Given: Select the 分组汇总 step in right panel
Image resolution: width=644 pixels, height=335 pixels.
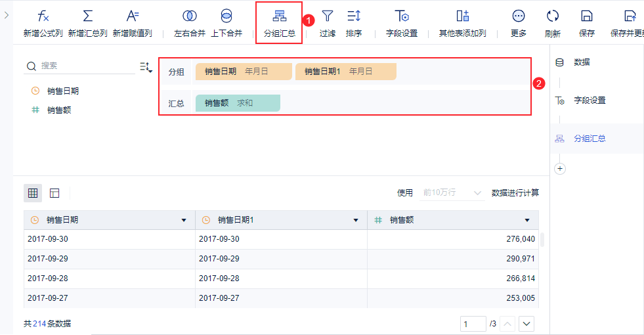Looking at the screenshot, I should [x=597, y=139].
